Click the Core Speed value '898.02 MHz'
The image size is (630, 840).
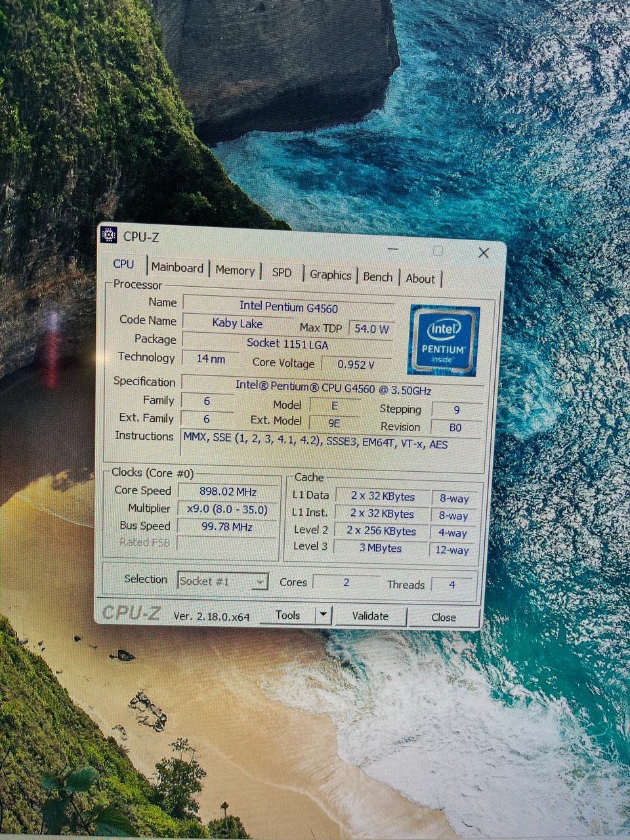(228, 492)
